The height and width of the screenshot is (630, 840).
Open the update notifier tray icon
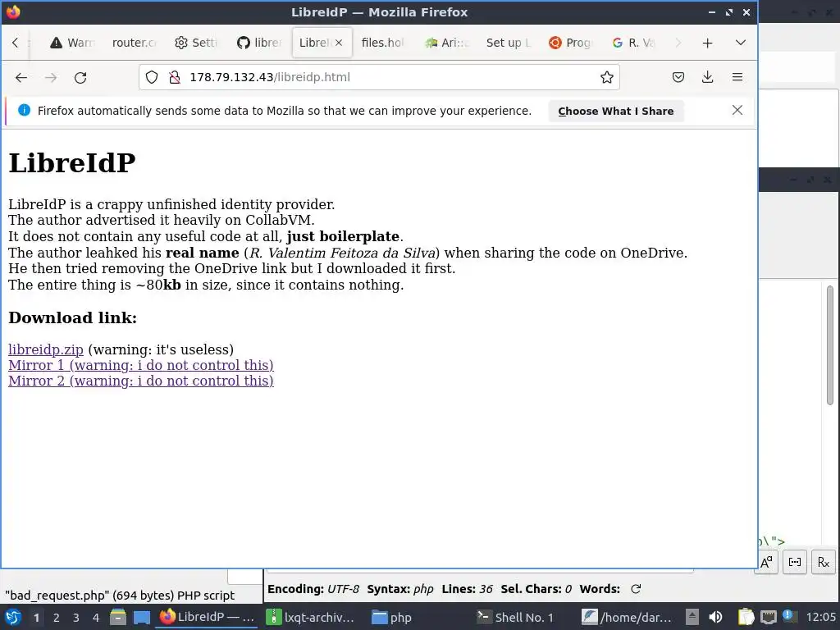(788, 617)
